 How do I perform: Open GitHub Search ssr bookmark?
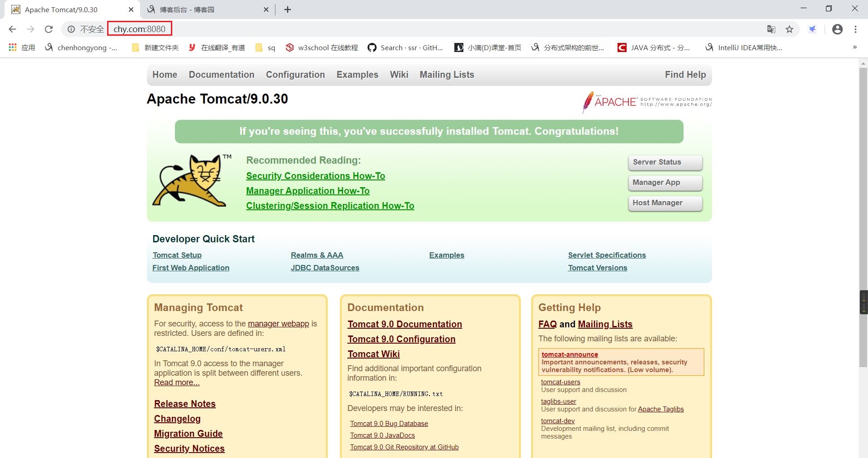(x=405, y=47)
